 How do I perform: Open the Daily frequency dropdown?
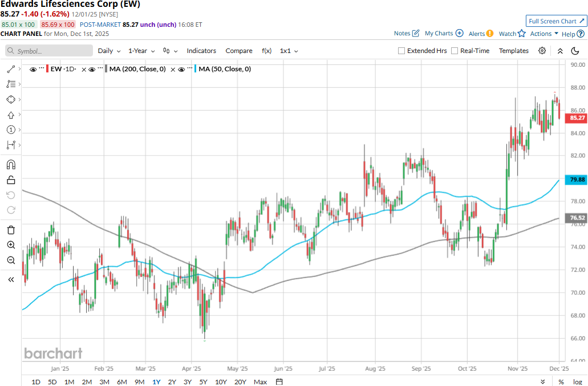point(109,51)
